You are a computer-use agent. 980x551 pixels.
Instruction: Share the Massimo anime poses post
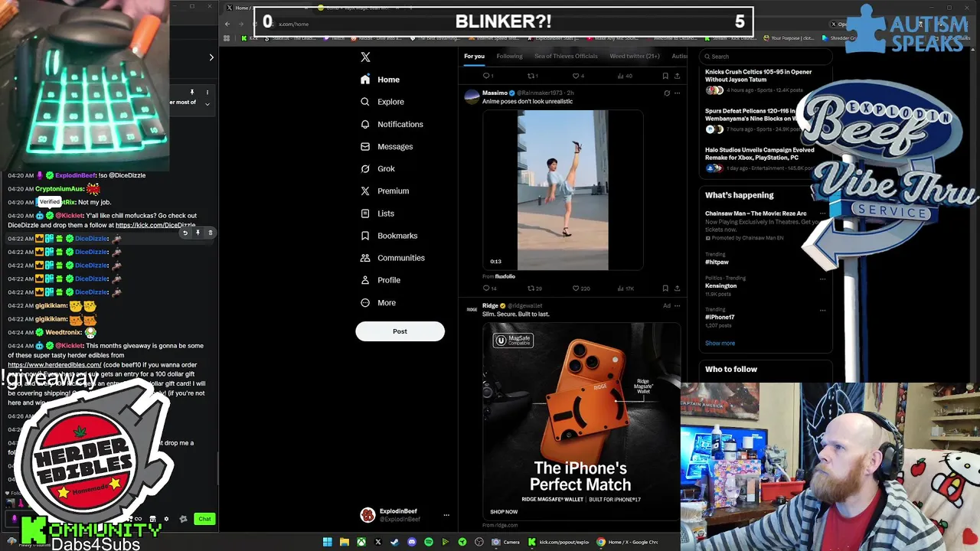tap(677, 289)
